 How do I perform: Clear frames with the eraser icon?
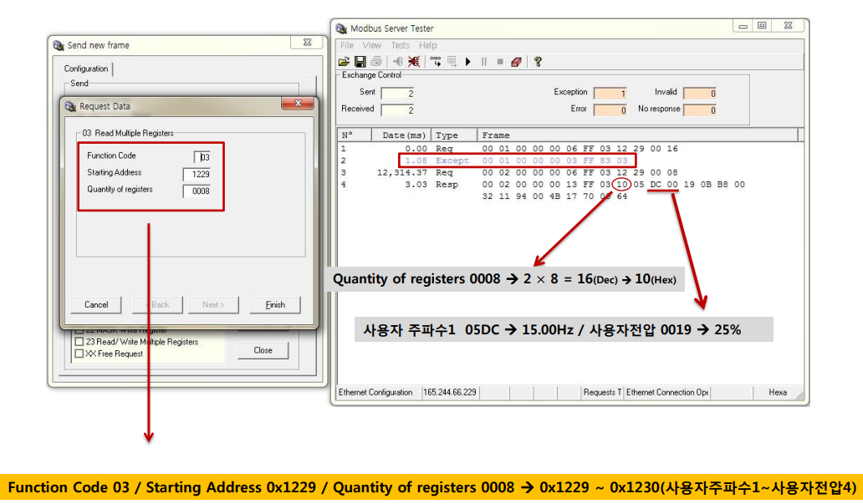515,61
